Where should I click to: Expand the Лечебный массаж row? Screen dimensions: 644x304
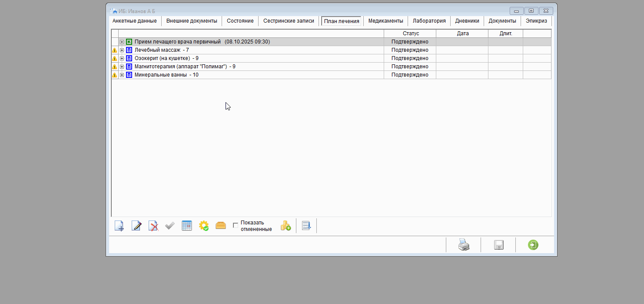click(x=122, y=50)
